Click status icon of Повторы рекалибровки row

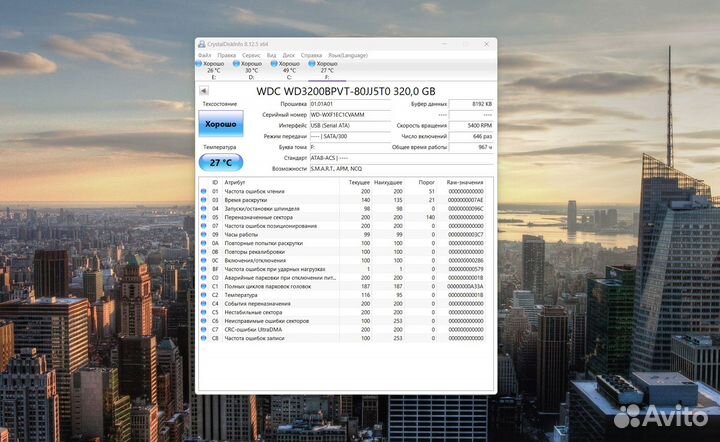203,252
